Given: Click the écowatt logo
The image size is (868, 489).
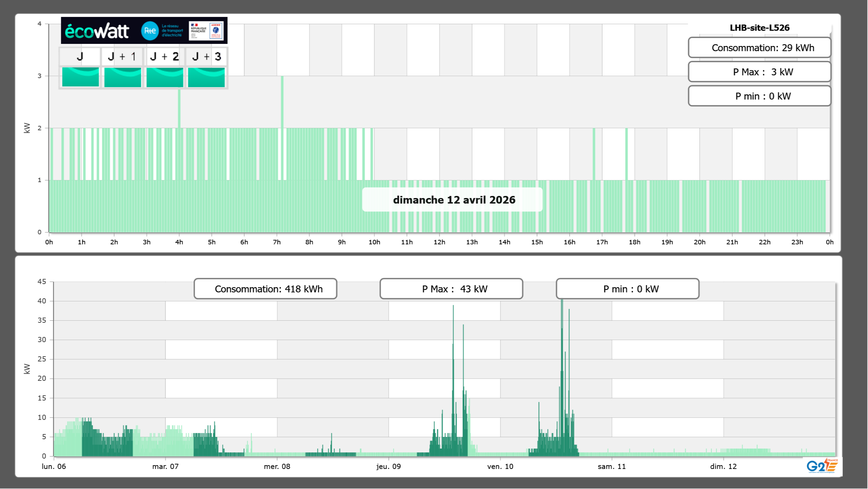Looking at the screenshot, I should pyautogui.click(x=97, y=31).
